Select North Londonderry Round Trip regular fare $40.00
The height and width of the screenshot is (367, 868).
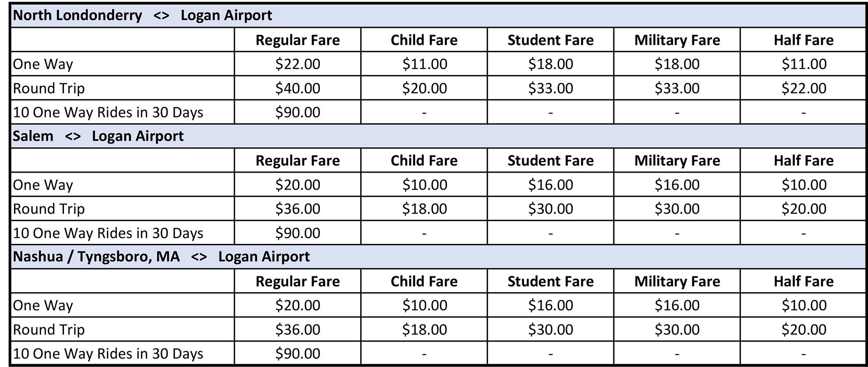[x=298, y=88]
